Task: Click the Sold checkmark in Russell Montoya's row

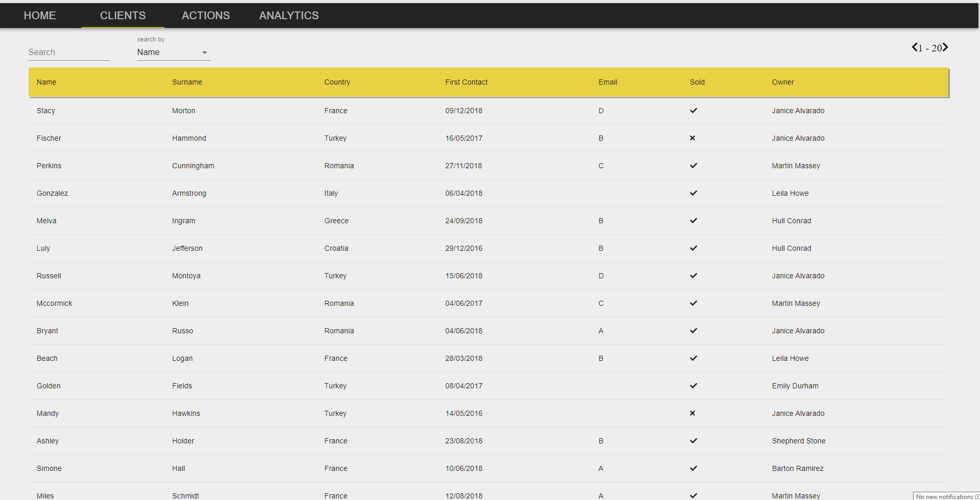Action: [693, 276]
